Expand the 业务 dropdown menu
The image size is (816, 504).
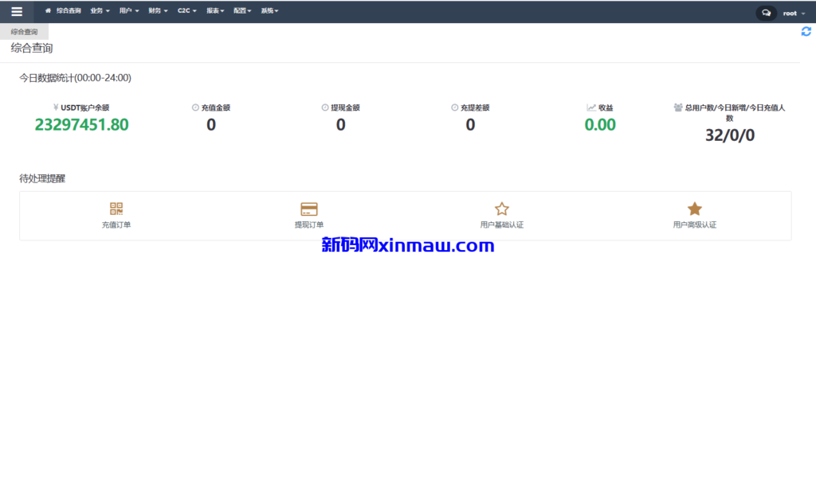[100, 12]
